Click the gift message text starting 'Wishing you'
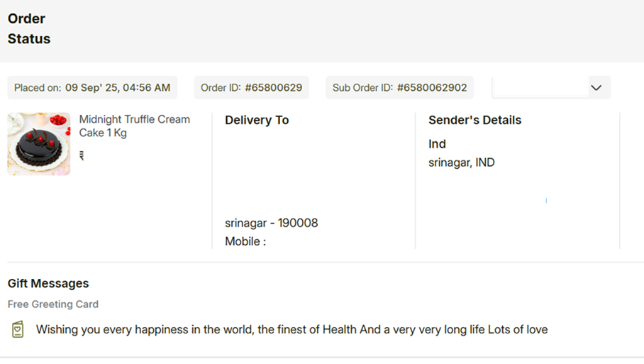 click(x=292, y=329)
